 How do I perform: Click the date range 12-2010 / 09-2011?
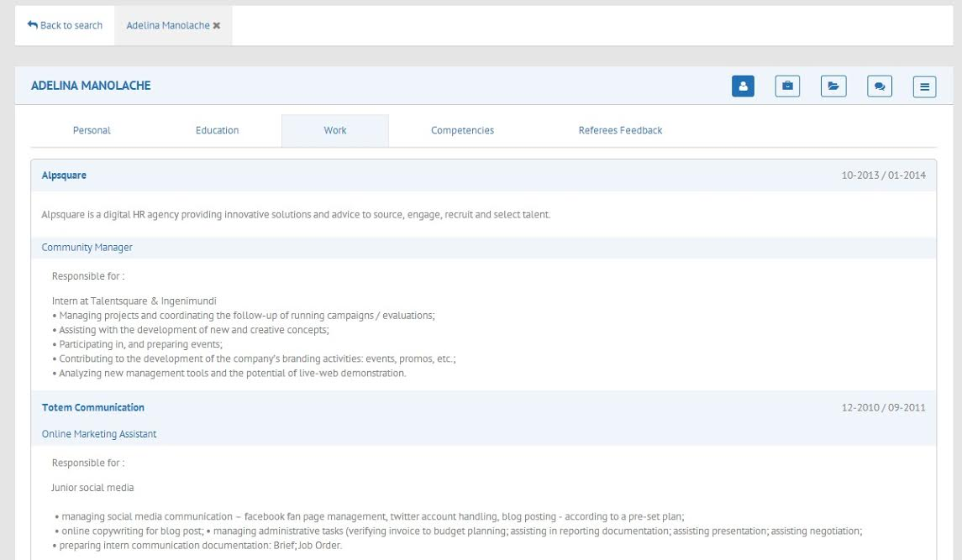(884, 407)
